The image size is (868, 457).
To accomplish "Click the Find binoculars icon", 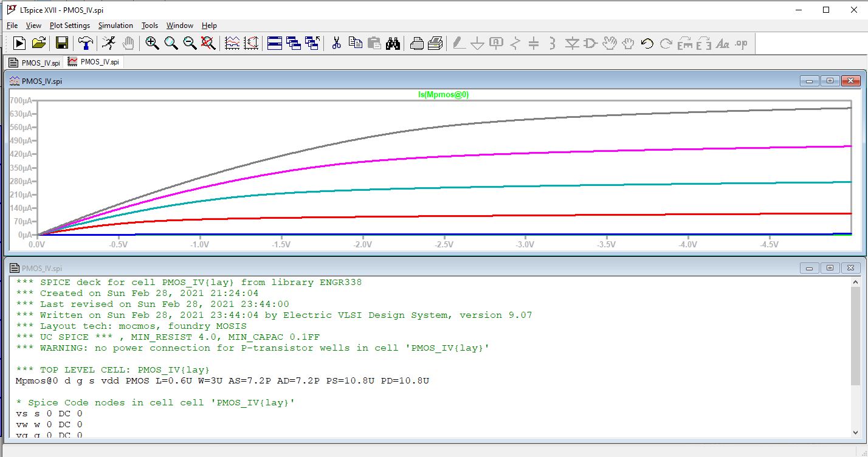I will (393, 43).
